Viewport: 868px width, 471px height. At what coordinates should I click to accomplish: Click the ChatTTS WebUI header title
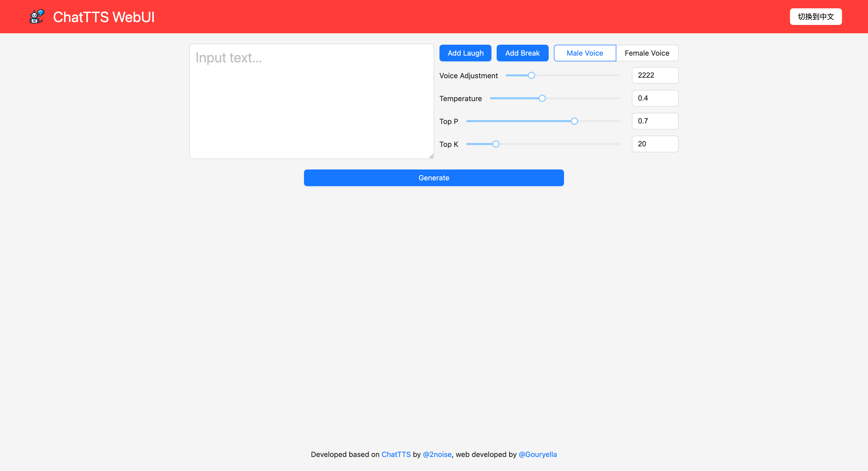click(x=104, y=17)
